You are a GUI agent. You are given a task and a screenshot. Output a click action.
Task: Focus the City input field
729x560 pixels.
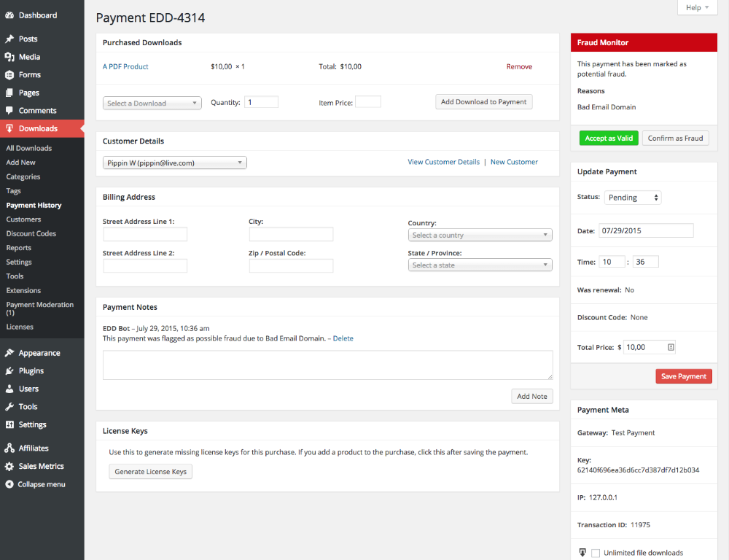tap(291, 234)
